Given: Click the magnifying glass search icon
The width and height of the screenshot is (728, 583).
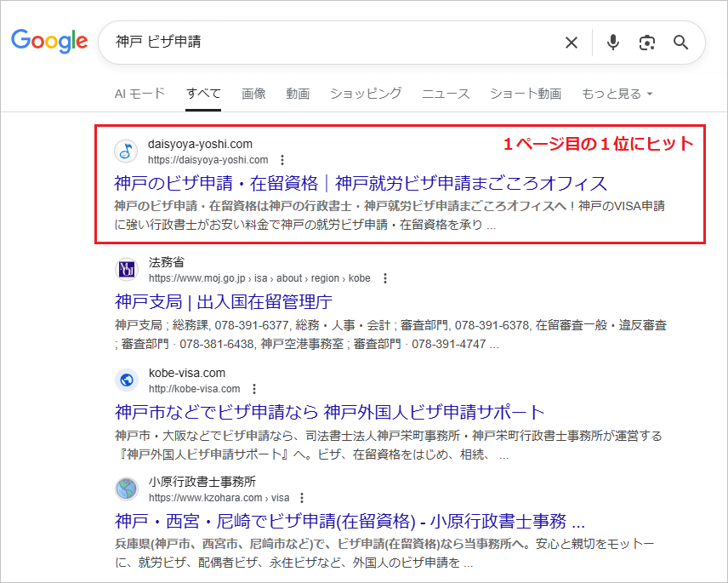Looking at the screenshot, I should [680, 42].
